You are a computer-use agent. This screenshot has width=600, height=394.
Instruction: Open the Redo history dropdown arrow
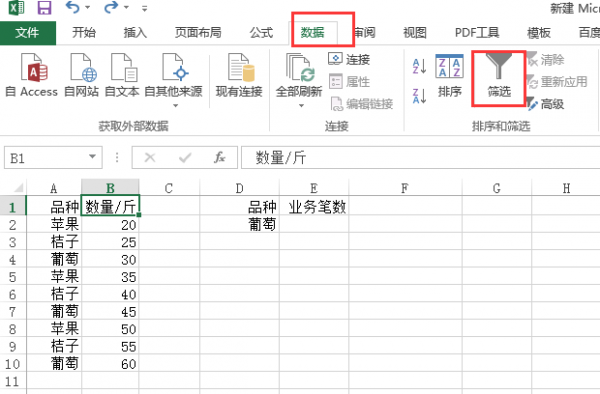126,7
